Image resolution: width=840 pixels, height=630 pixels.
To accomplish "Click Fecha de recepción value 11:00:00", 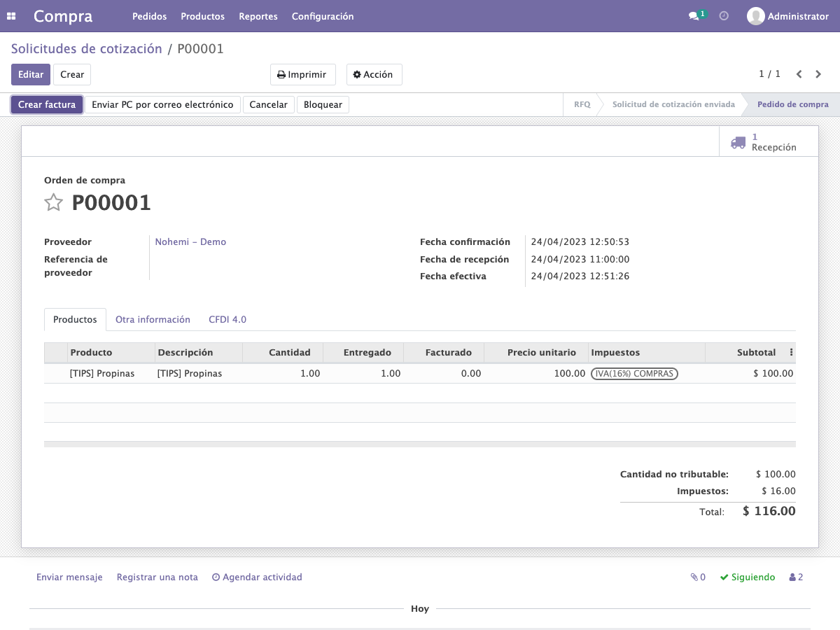I will point(580,260).
